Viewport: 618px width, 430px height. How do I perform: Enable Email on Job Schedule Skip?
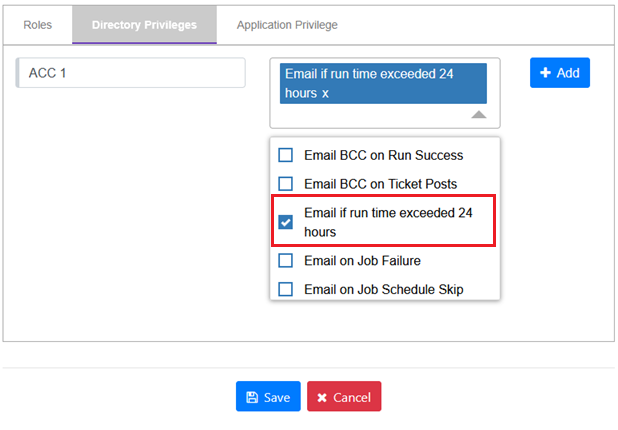pyautogui.click(x=286, y=289)
